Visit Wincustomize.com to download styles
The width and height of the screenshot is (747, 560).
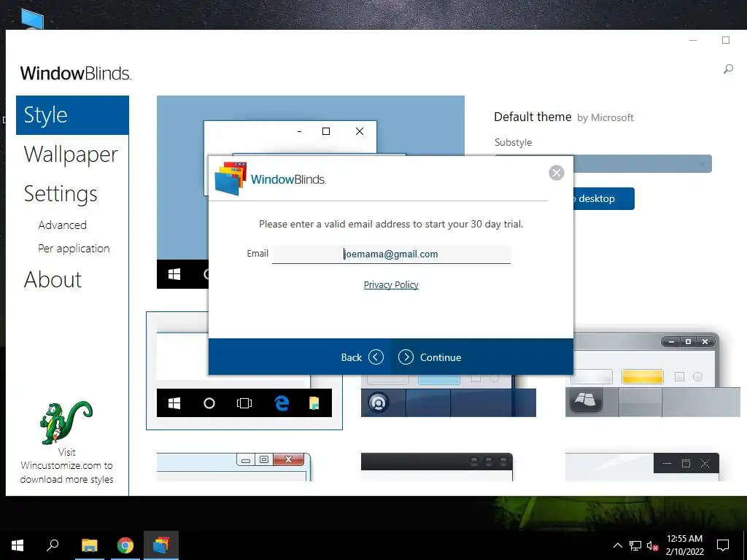(66, 466)
